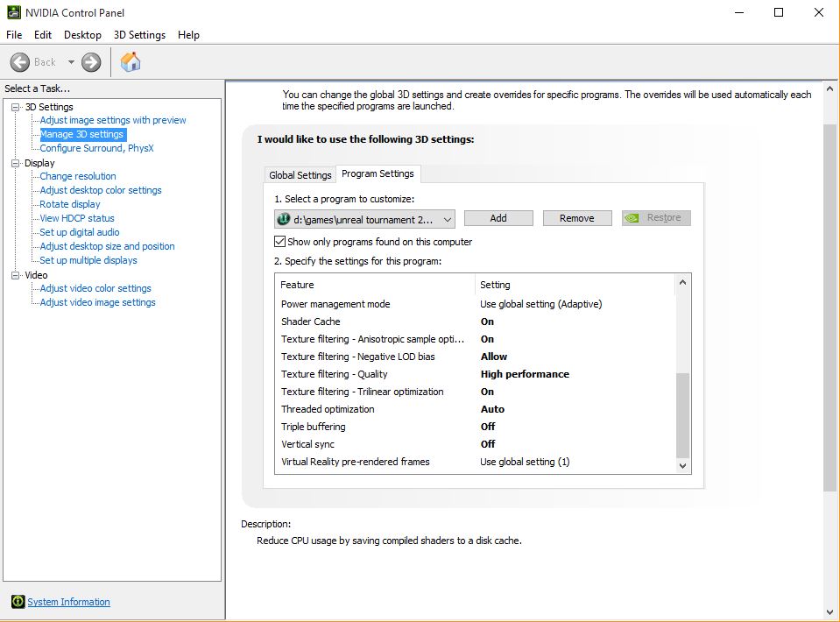
Task: Collapse the 3D Settings tree node
Action: (x=15, y=107)
